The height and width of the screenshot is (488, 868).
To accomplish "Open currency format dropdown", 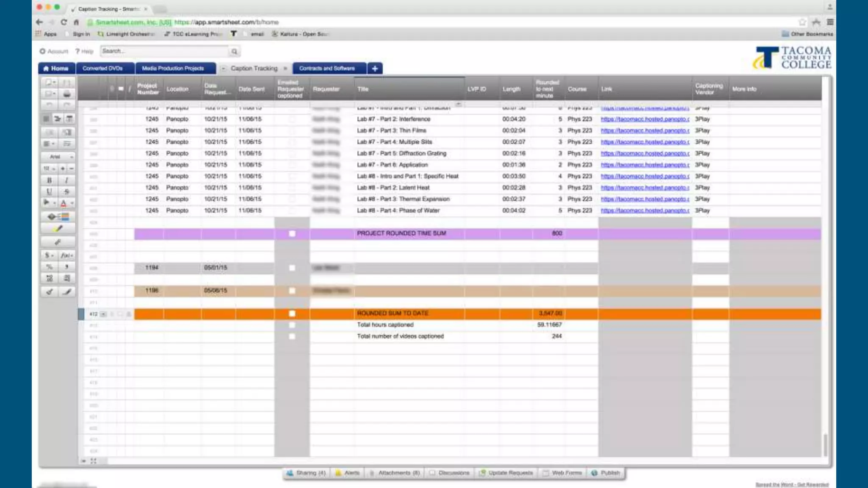I will click(50, 255).
